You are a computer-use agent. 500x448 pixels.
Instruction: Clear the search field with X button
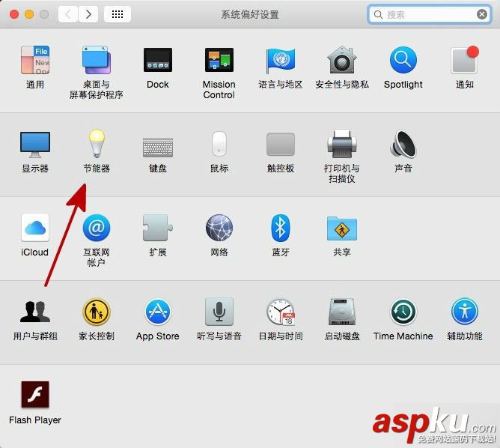[x=481, y=14]
